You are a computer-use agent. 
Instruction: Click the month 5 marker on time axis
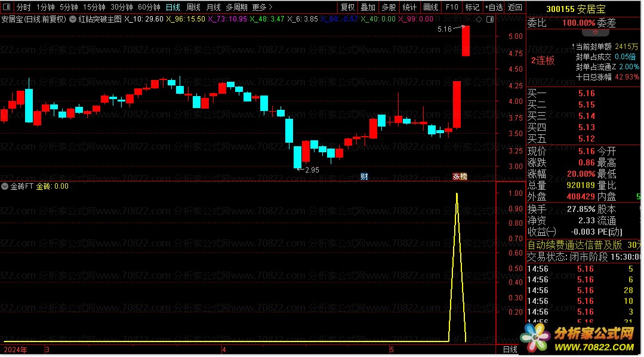[x=392, y=350]
